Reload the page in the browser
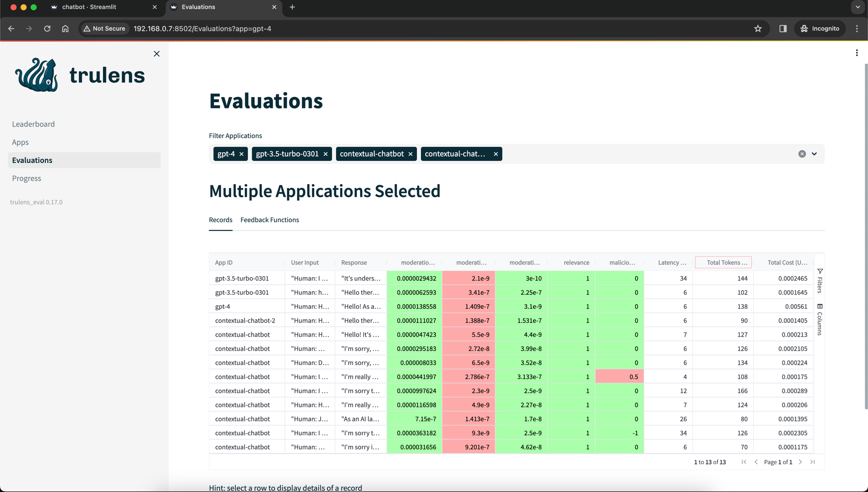The width and height of the screenshot is (868, 492). click(x=47, y=29)
